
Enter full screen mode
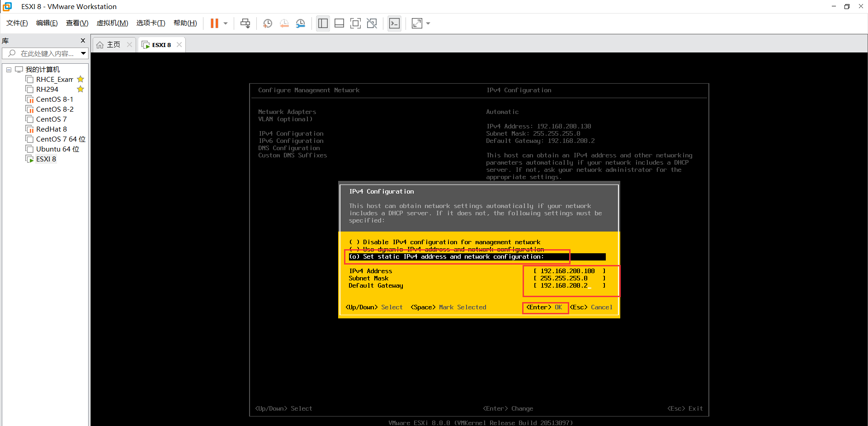[355, 24]
